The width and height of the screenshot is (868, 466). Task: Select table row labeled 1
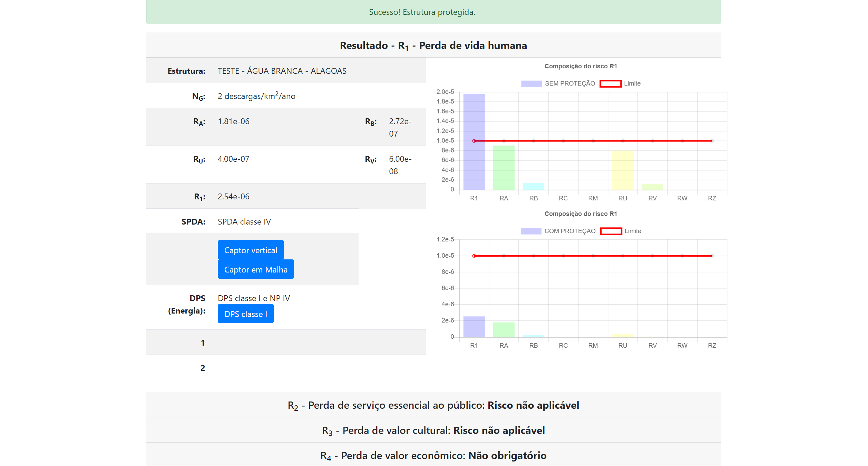coord(203,343)
